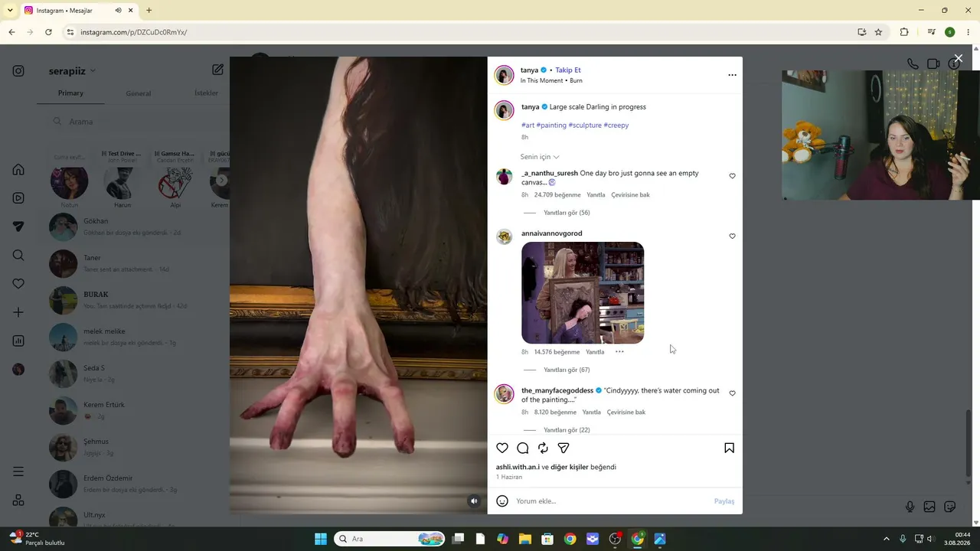Open the #sculpture hashtag link
980x551 pixels.
tap(585, 126)
